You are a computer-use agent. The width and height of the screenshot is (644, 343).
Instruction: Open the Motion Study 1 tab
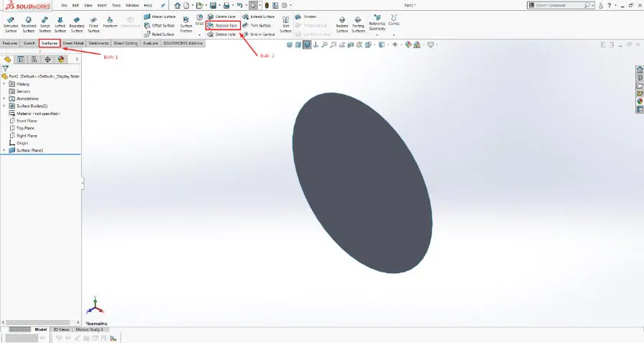[x=89, y=329]
